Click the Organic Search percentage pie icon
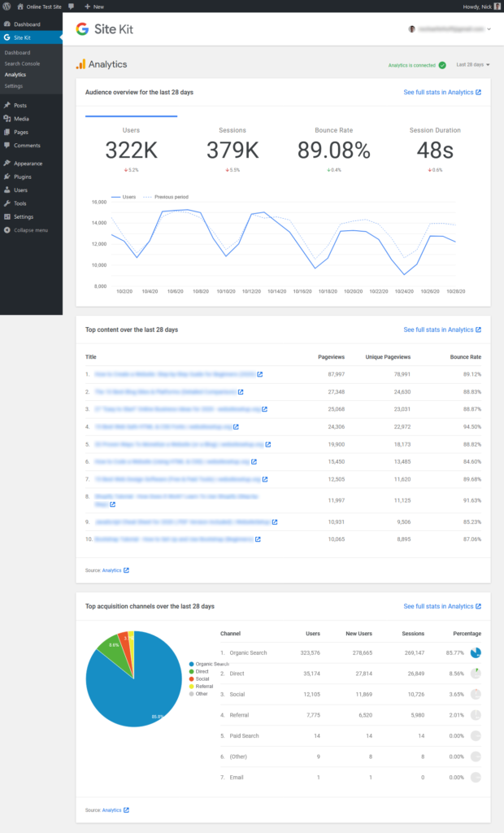504x833 pixels. pos(476,652)
